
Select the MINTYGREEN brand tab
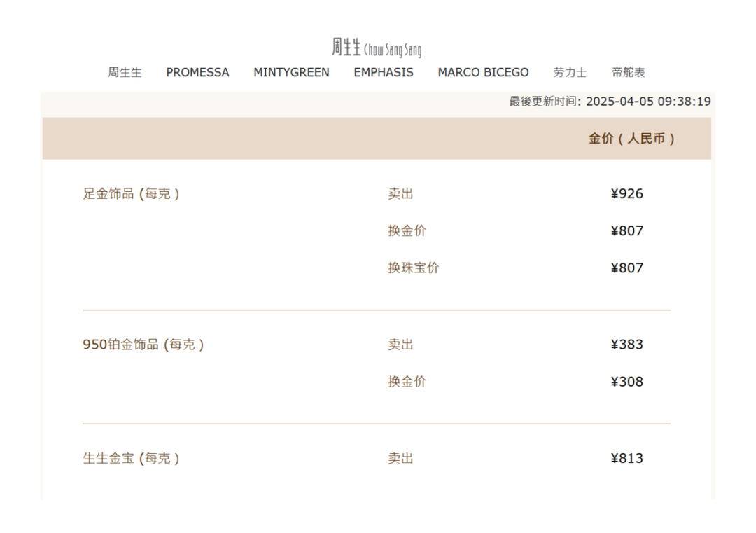tap(291, 72)
